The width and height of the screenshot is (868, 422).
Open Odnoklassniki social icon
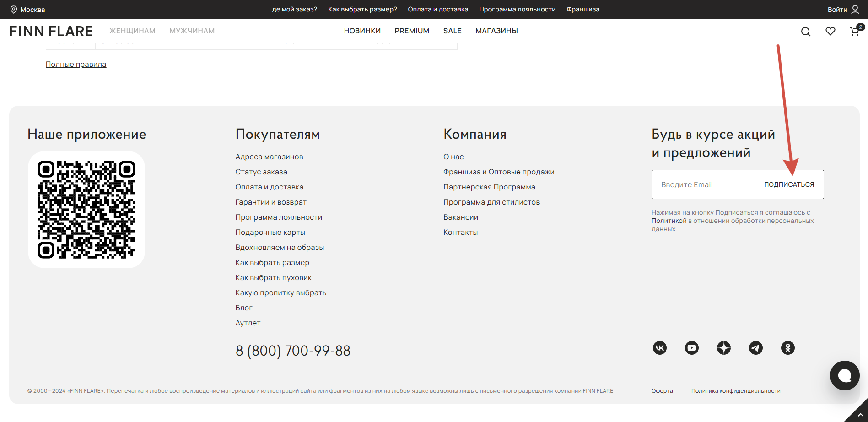tap(788, 348)
